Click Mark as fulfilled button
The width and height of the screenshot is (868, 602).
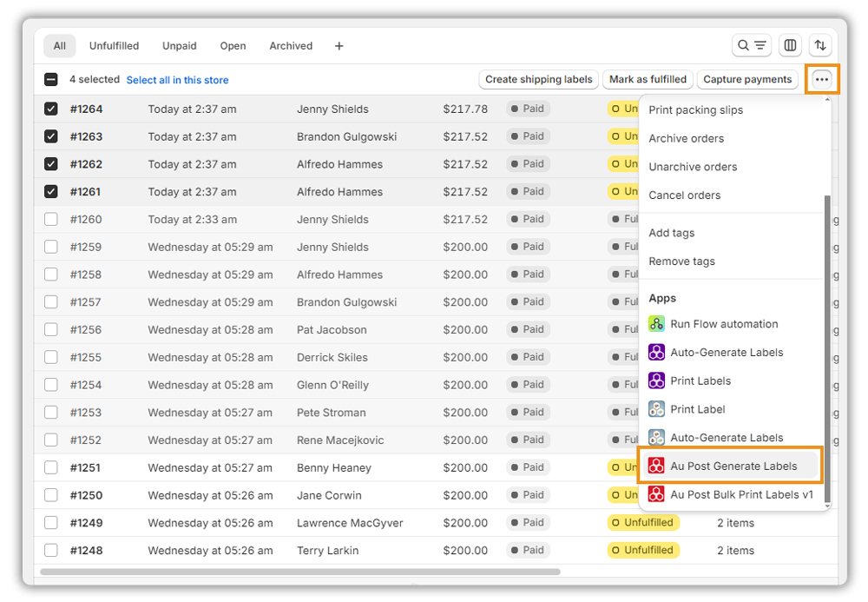[648, 79]
